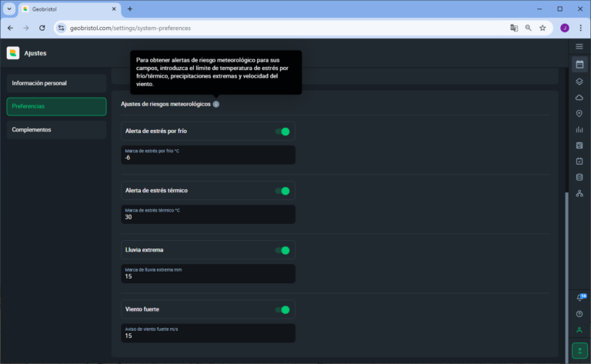Select the Complementos menu item
The image size is (591, 364).
[56, 130]
